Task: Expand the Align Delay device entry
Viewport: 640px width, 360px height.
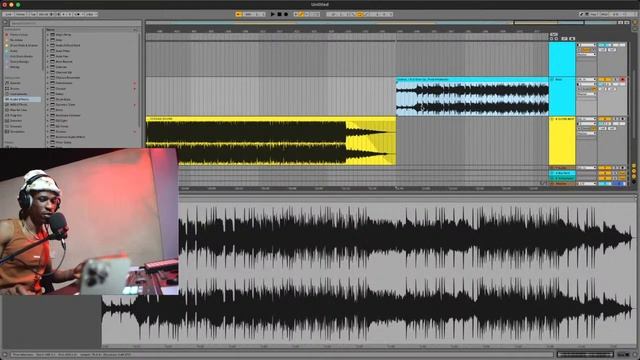Action: [48, 35]
